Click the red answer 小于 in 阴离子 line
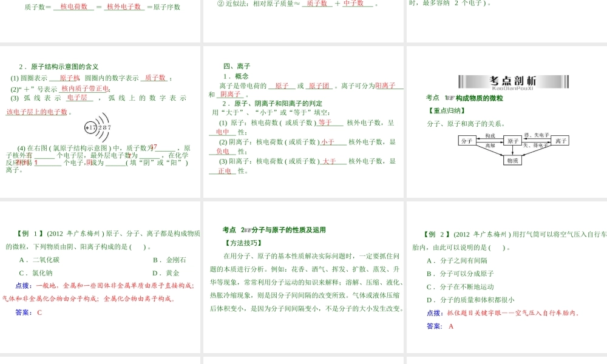Screen dimensions: 607x364 tap(328, 142)
